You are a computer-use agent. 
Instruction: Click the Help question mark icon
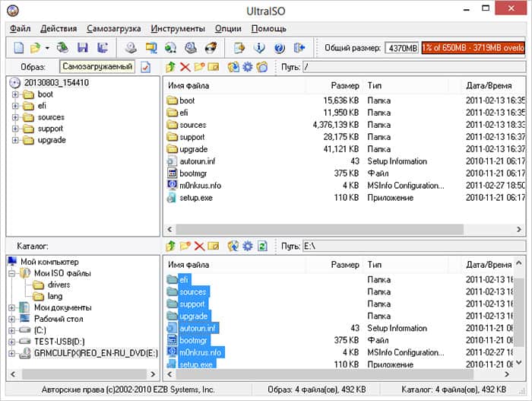(279, 48)
